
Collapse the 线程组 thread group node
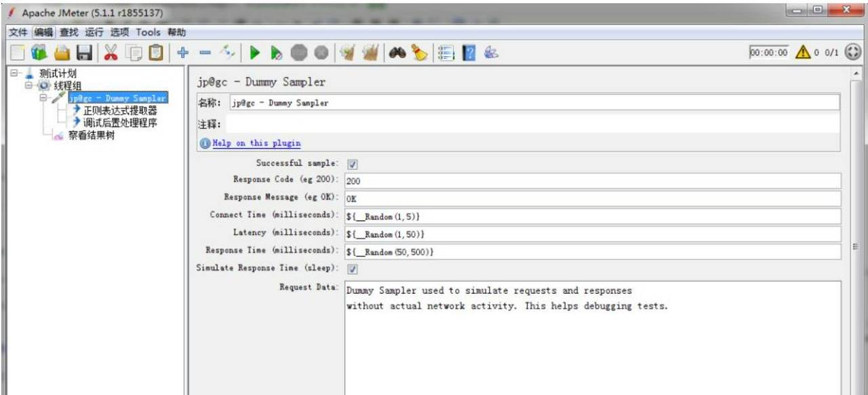pos(28,86)
